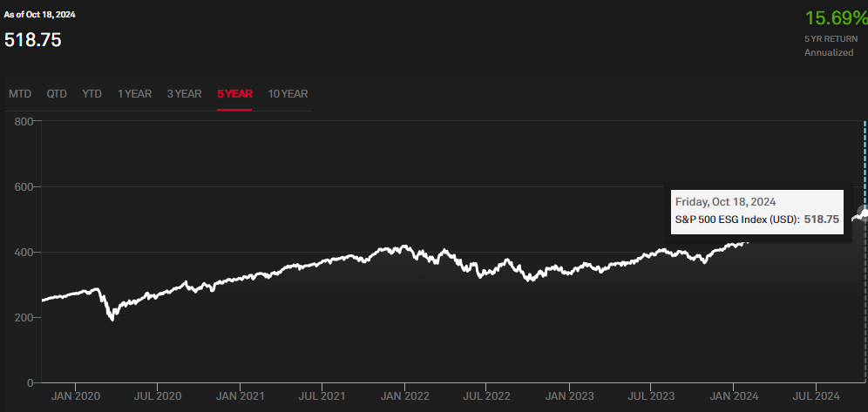Image resolution: width=868 pixels, height=412 pixels.
Task: Click the 'As of Oct 18, 2024' label
Action: (40, 15)
